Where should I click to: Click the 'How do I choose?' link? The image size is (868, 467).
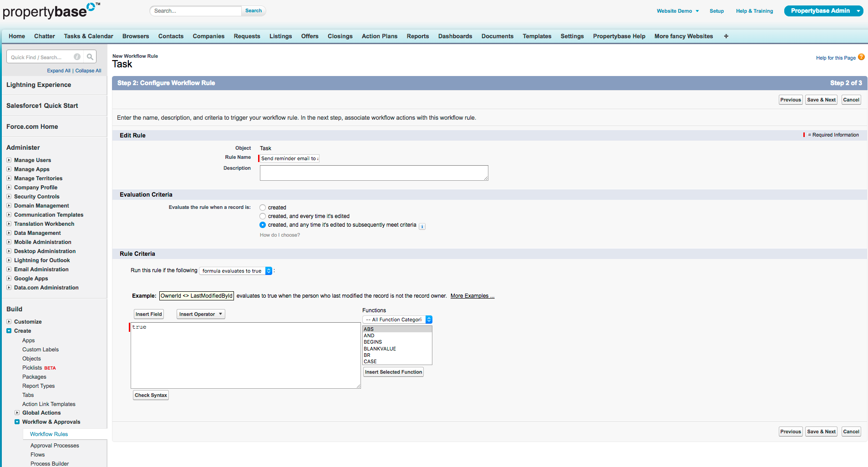(279, 235)
